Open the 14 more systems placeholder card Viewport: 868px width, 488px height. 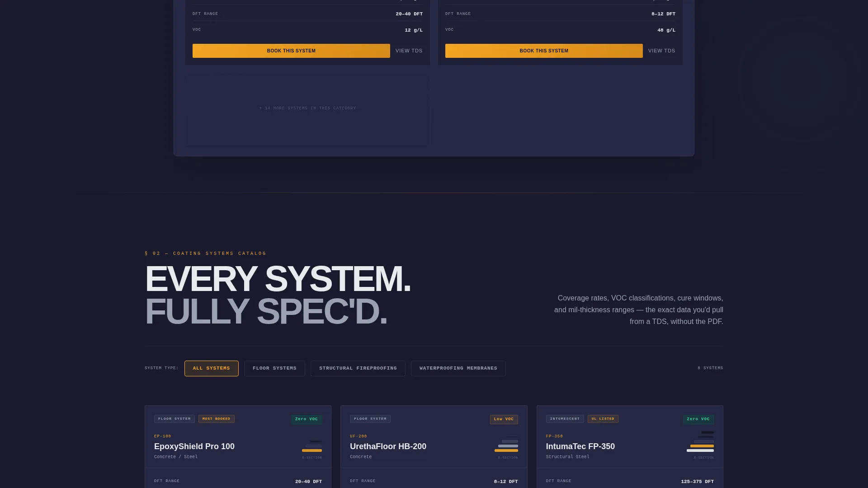click(x=307, y=110)
